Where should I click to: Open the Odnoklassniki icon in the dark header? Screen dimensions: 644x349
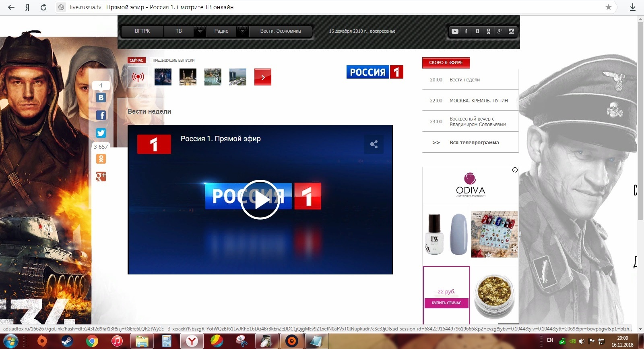point(489,31)
